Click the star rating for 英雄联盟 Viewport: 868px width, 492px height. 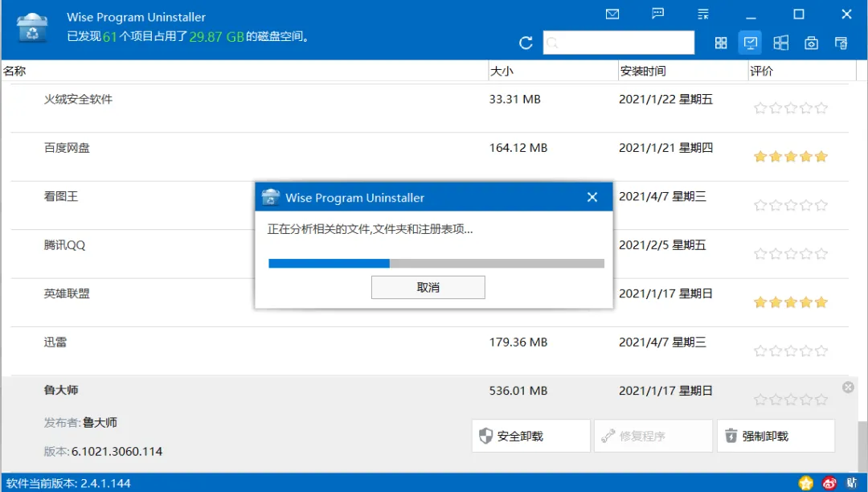pos(791,302)
